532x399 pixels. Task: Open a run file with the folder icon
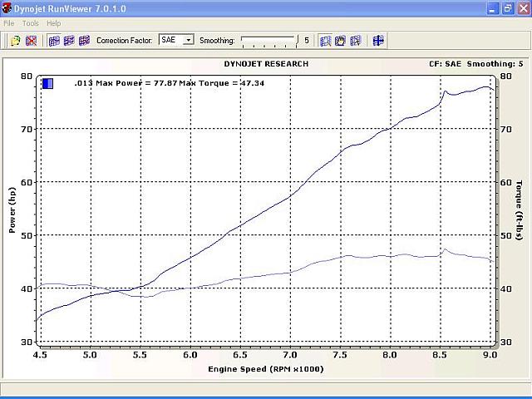point(16,41)
